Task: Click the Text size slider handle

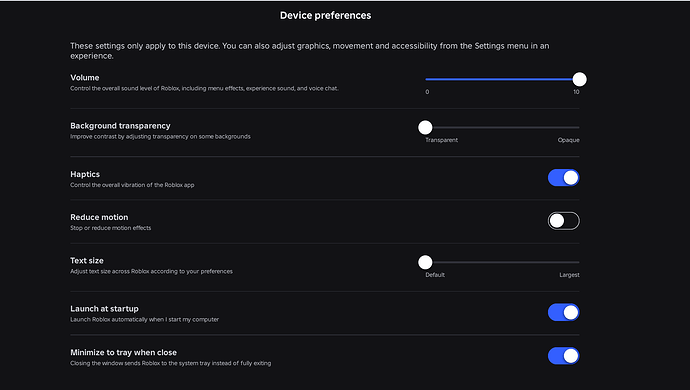Action: 425,262
